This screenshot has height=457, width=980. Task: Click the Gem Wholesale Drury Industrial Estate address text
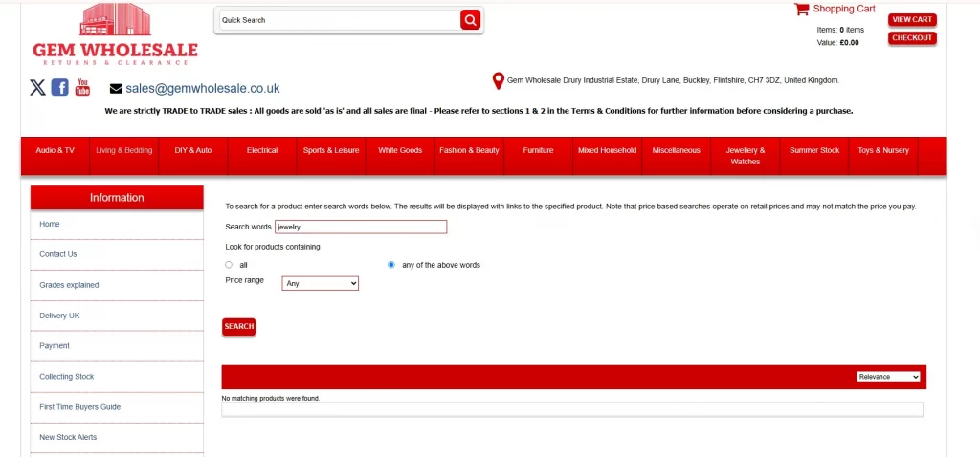(x=673, y=80)
